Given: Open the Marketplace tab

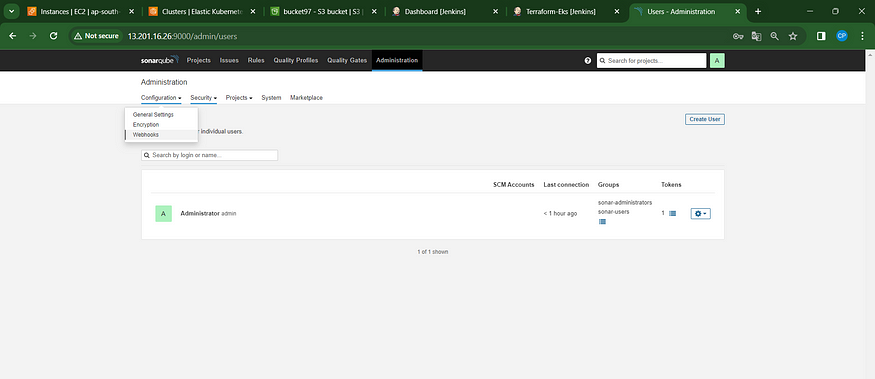Looking at the screenshot, I should pyautogui.click(x=306, y=98).
